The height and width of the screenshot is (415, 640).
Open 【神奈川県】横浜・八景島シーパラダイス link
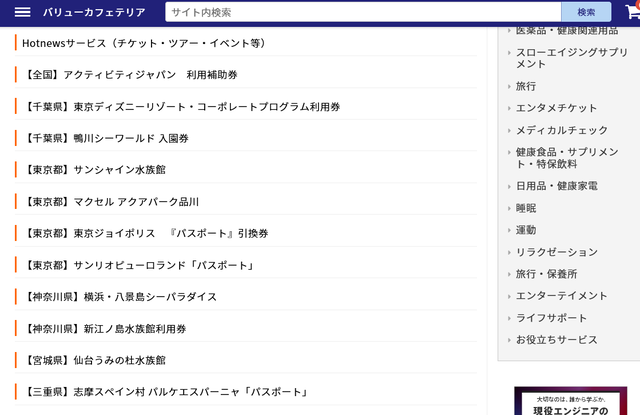pyautogui.click(x=120, y=297)
